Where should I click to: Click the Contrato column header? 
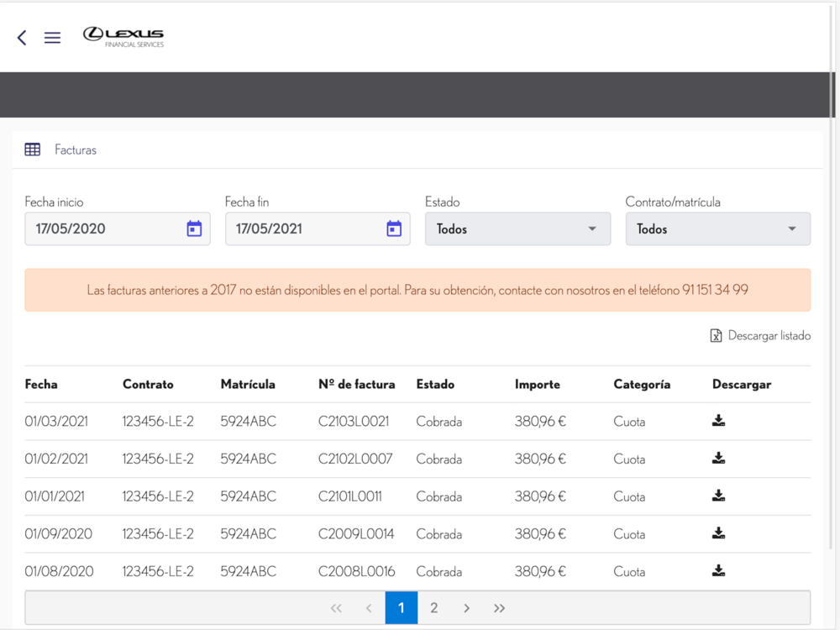(x=148, y=384)
